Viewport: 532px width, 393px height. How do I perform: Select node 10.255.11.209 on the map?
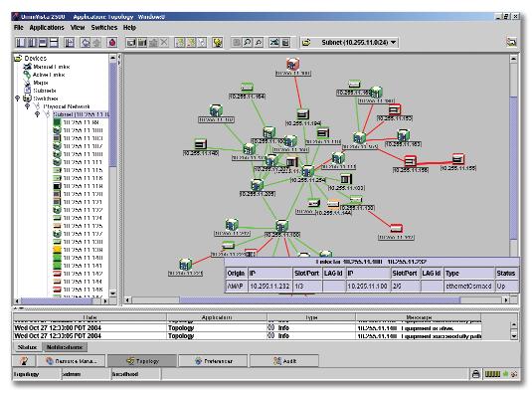click(257, 185)
